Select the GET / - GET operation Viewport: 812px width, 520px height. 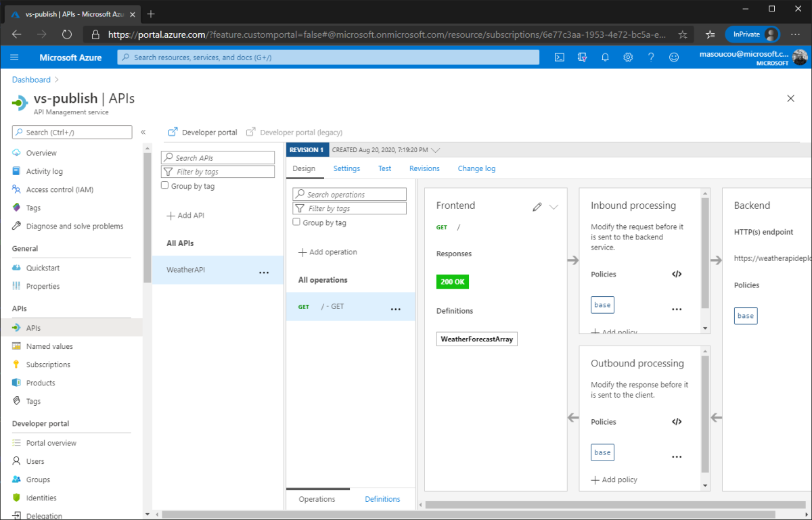pyautogui.click(x=351, y=306)
